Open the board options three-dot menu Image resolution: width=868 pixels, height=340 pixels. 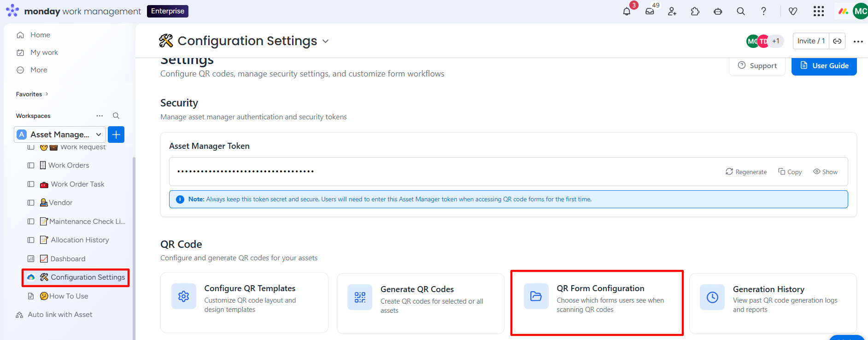[x=858, y=41]
